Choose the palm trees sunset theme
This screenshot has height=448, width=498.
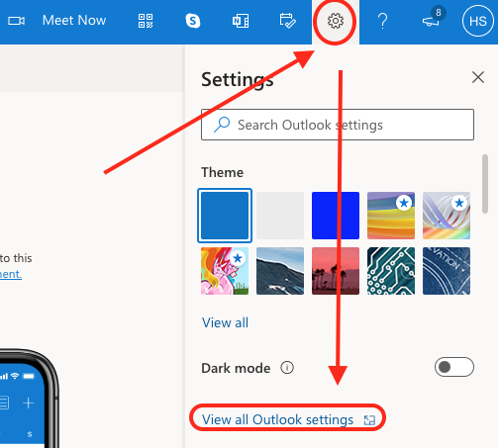point(336,271)
